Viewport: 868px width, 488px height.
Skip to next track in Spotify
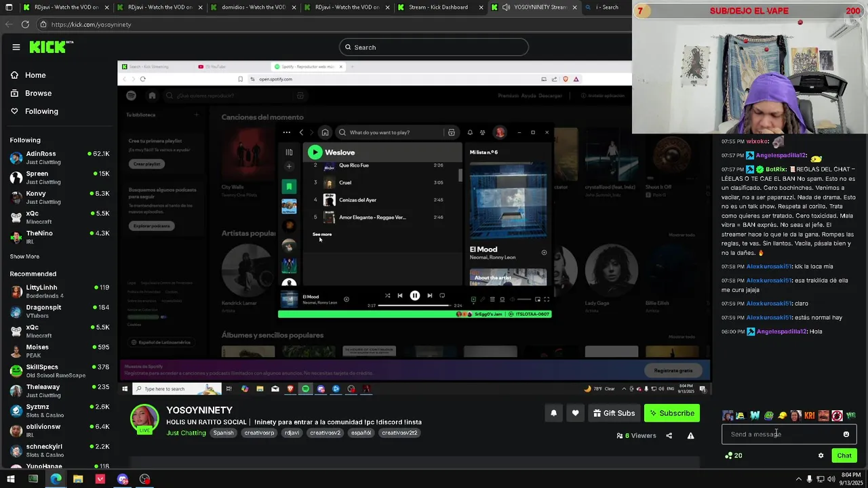point(429,296)
